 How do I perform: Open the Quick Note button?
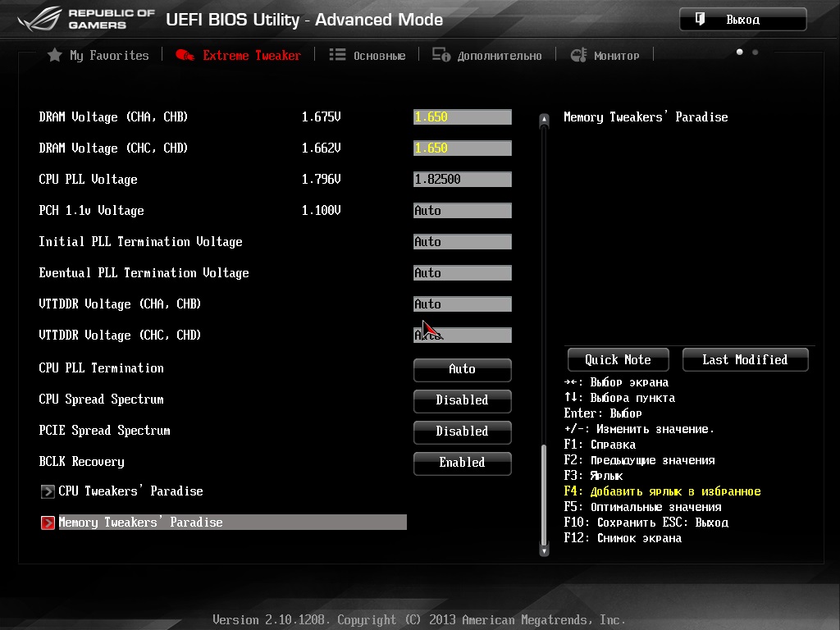click(619, 359)
